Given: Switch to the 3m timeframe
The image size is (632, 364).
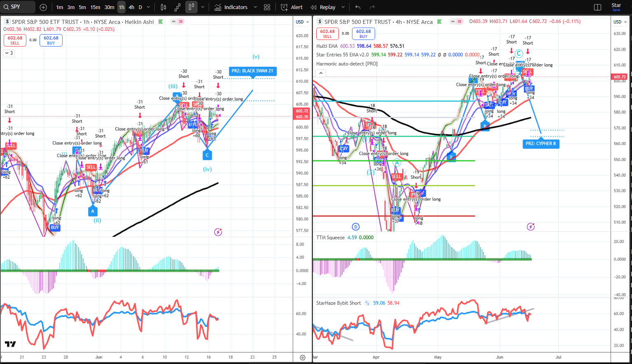Looking at the screenshot, I should (71, 7).
